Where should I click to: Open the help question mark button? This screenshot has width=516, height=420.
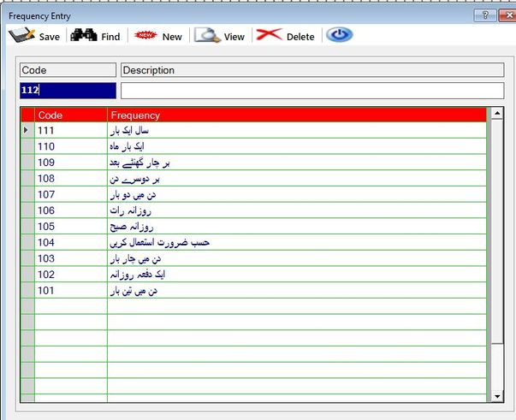click(x=485, y=15)
